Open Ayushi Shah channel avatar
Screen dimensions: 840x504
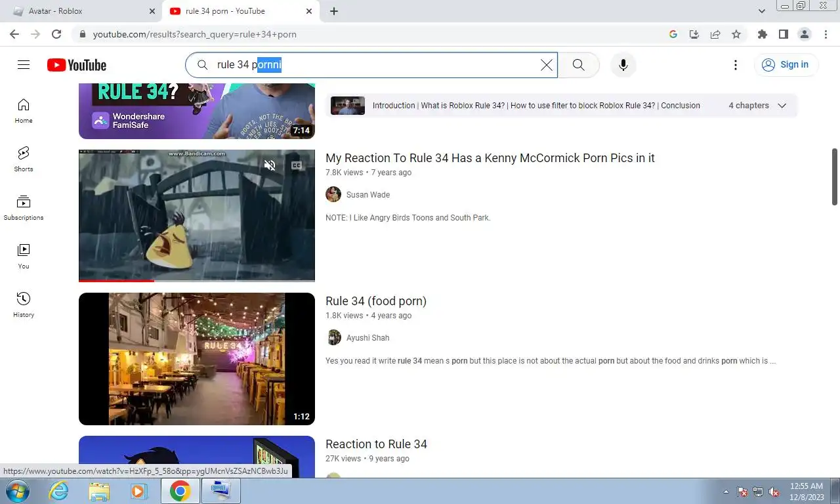333,337
